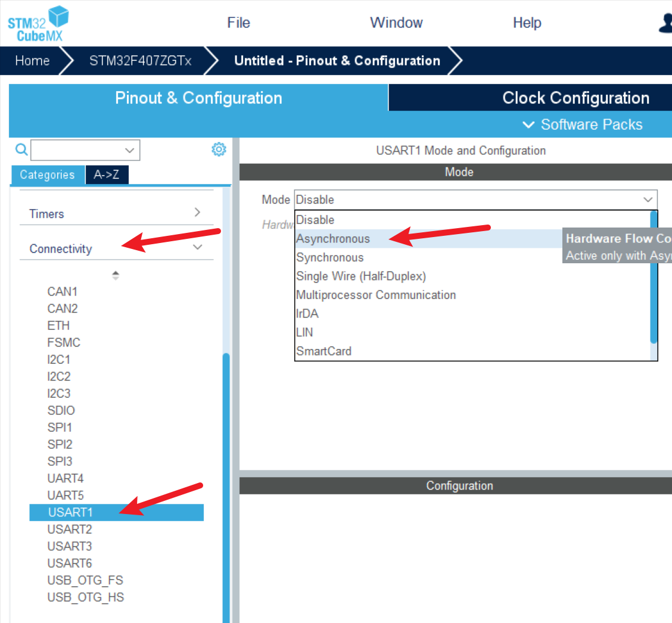Click Untitled - Pinout & Configuration breadcrumb
672x623 pixels.
tap(337, 61)
